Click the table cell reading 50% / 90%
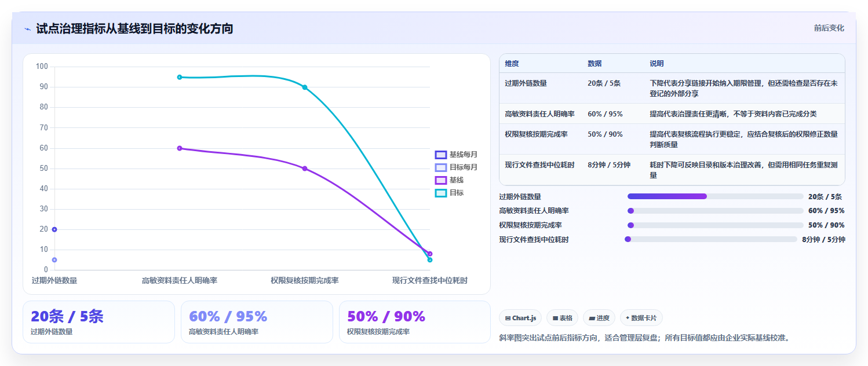 point(605,134)
